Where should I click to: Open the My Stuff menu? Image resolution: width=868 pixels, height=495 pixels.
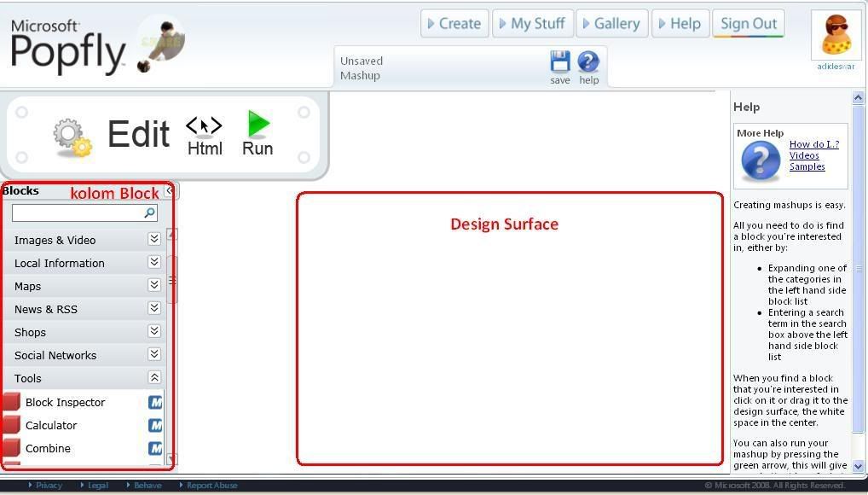(x=533, y=23)
